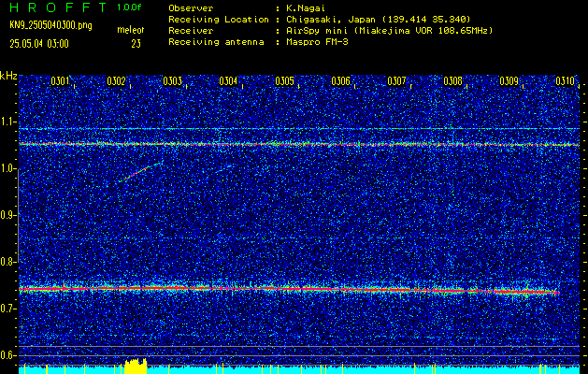The image size is (588, 374).
Task: Click the 0304 time marker
Action: click(228, 81)
